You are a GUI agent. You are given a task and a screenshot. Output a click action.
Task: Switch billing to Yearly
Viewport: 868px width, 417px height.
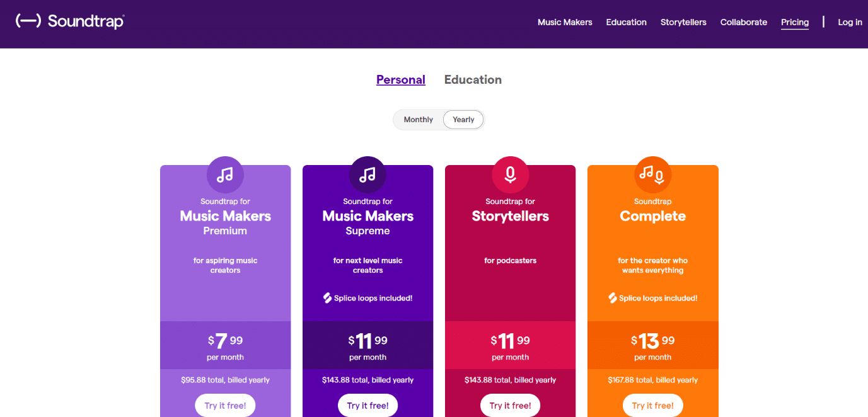[x=463, y=120]
